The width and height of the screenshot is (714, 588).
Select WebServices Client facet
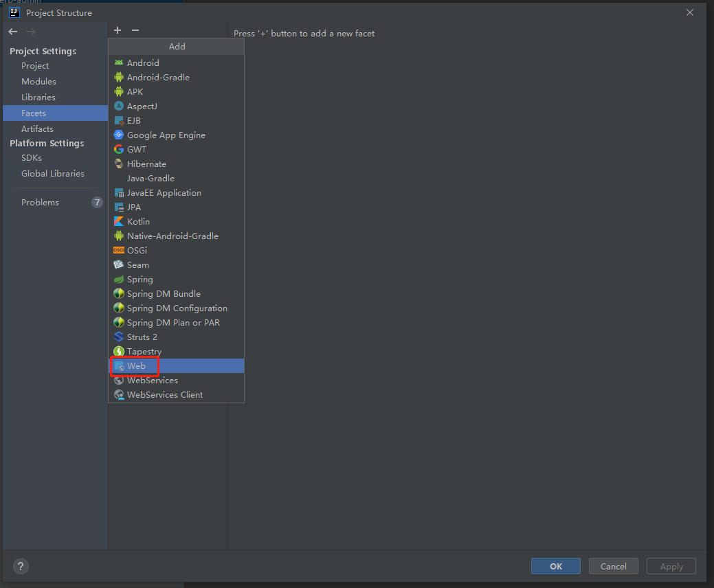tap(176, 394)
